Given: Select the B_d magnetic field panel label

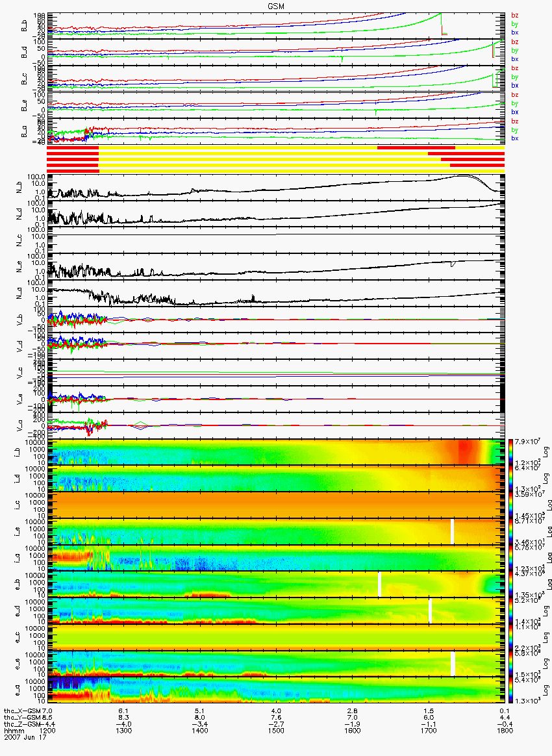Looking at the screenshot, I should coord(23,52).
